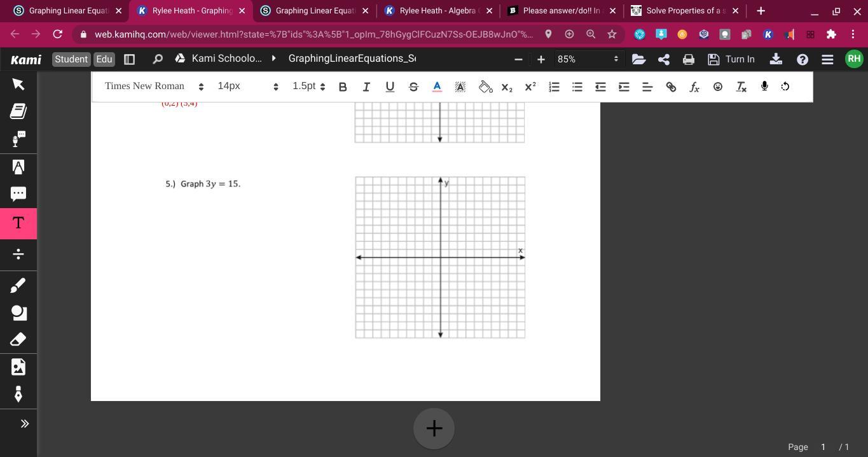Switch to the Please answer/do!! tab
Viewport: 868px width, 457px height.
pyautogui.click(x=560, y=11)
